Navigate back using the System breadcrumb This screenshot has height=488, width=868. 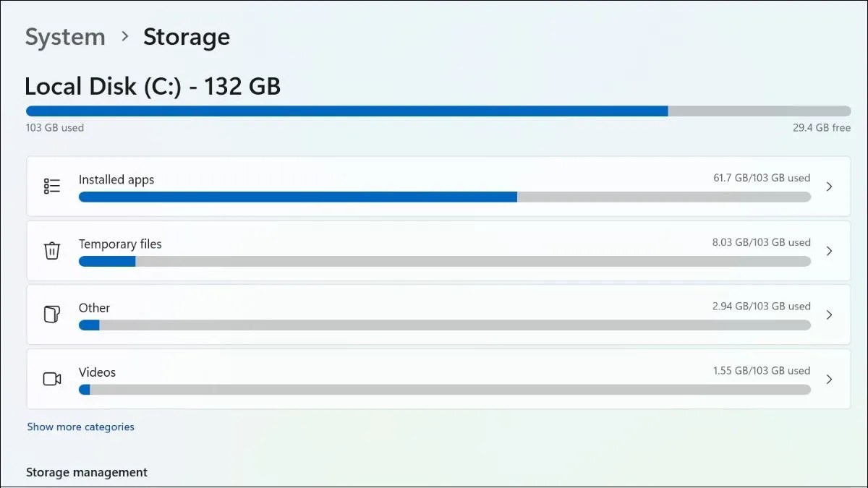point(64,37)
